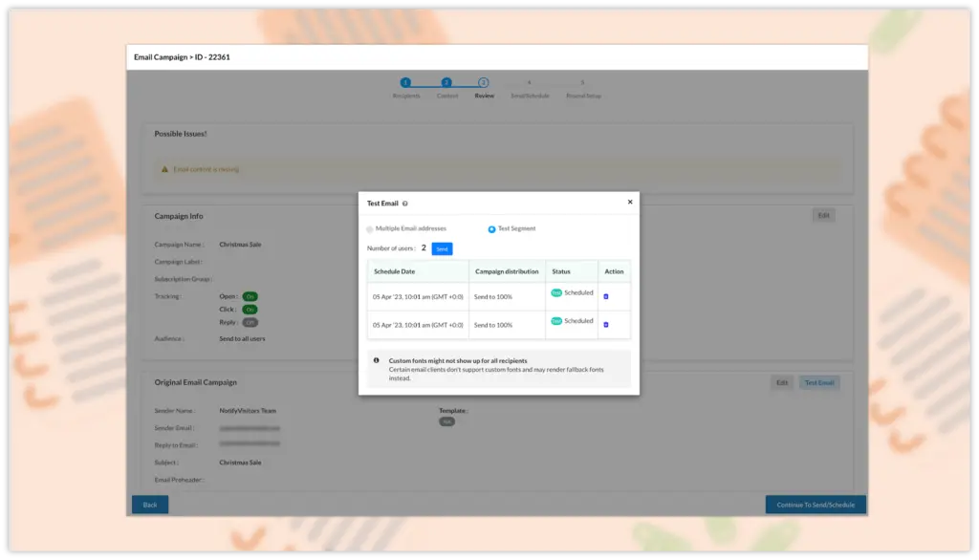Click the Test badge in second row

point(556,321)
